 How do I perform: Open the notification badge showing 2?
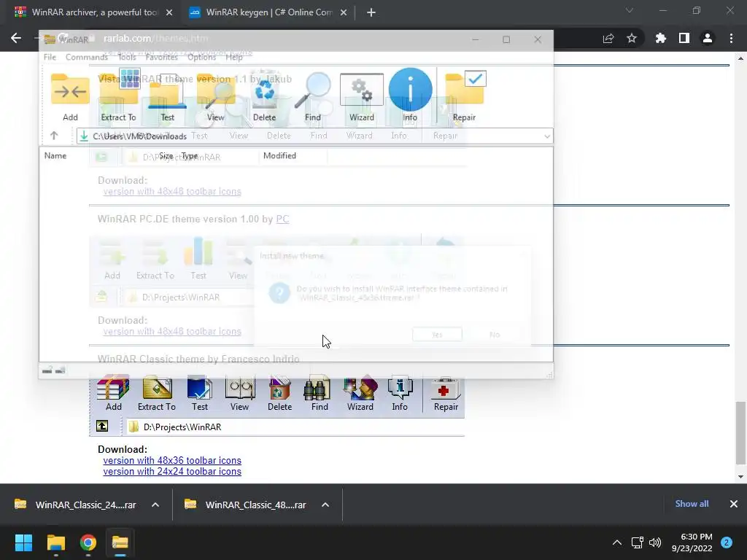pyautogui.click(x=727, y=542)
